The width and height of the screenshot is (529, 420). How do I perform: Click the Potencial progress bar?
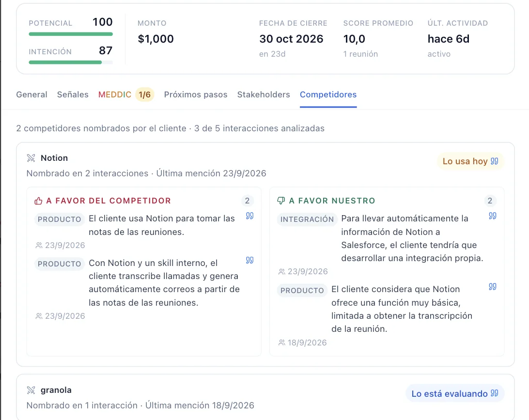pyautogui.click(x=71, y=34)
